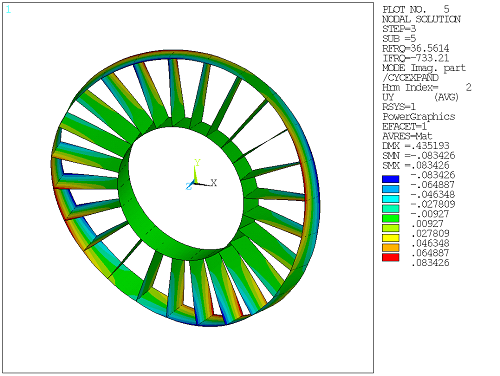Click the cyan legend swatch

pos(390,199)
